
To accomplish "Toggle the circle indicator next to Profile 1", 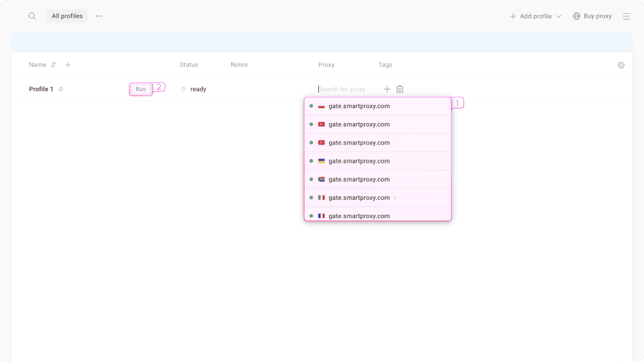I will tap(61, 89).
